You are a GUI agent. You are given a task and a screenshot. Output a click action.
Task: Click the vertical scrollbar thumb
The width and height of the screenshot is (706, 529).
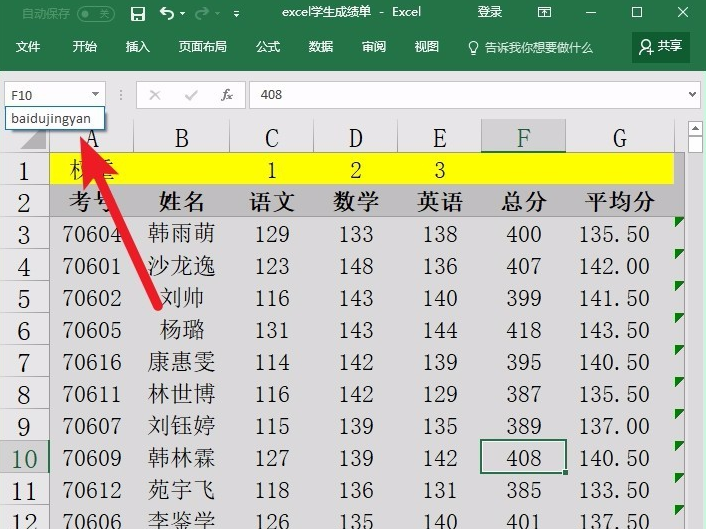point(696,145)
